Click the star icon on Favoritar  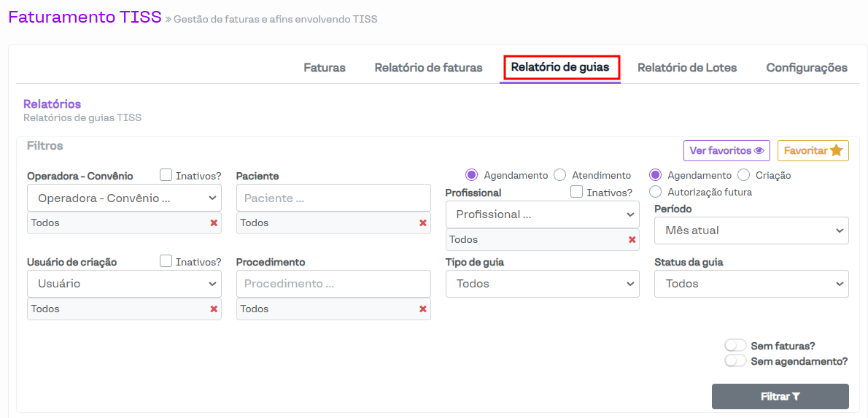pos(836,150)
